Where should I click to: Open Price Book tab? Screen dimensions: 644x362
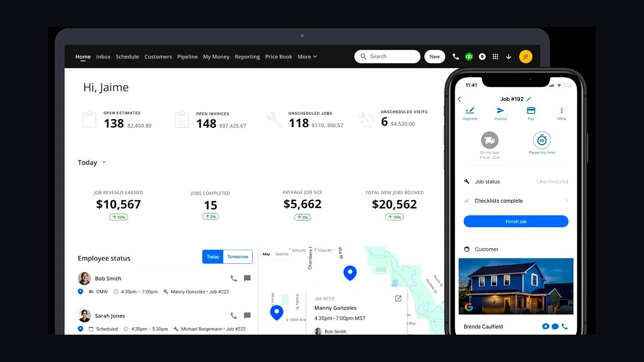[x=279, y=56]
